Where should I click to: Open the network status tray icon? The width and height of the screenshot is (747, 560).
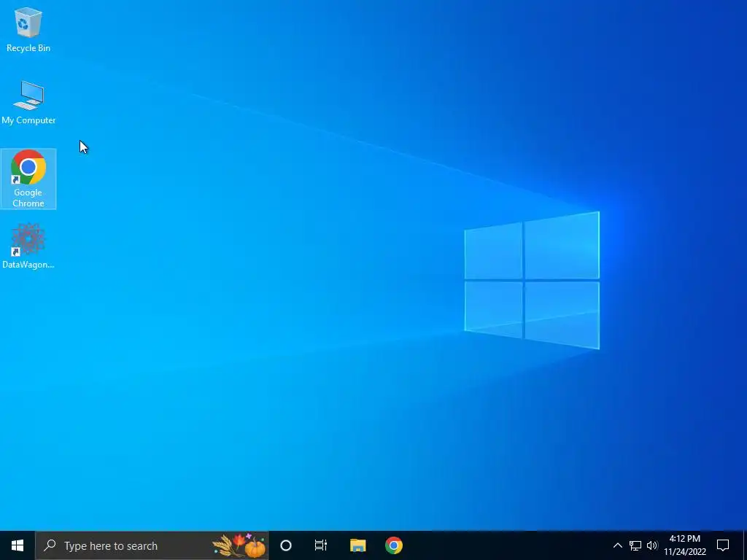(635, 545)
